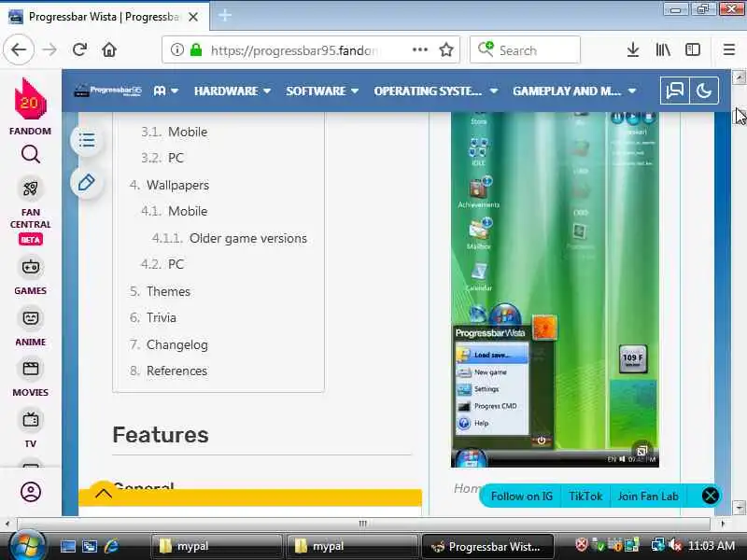Open the Fandom sidebar search icon
The height and width of the screenshot is (560, 747).
31,155
